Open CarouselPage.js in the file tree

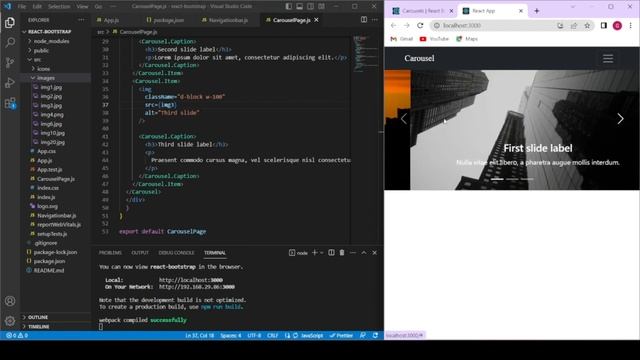click(x=56, y=179)
